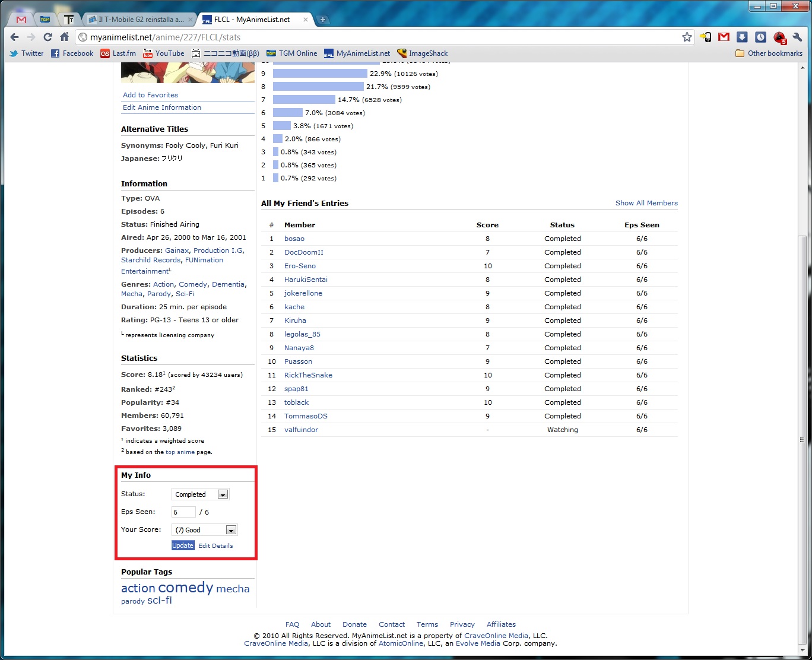Open the blue clock extension icon
812x660 pixels.
point(760,37)
